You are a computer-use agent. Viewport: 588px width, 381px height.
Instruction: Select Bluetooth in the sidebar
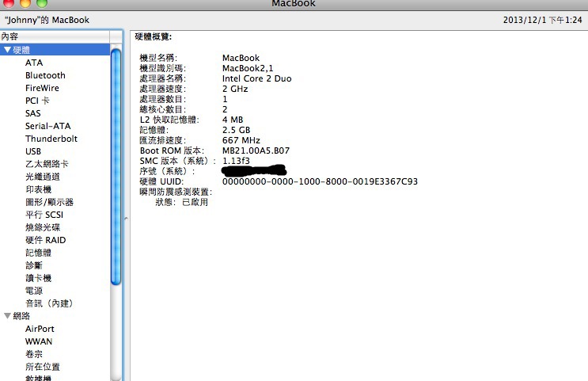[x=45, y=75]
